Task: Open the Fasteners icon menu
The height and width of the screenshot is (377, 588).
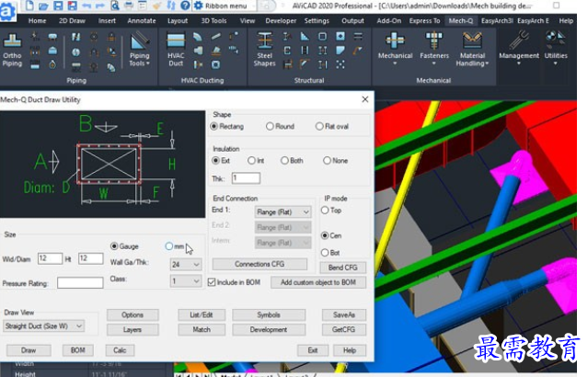Action: pyautogui.click(x=434, y=50)
